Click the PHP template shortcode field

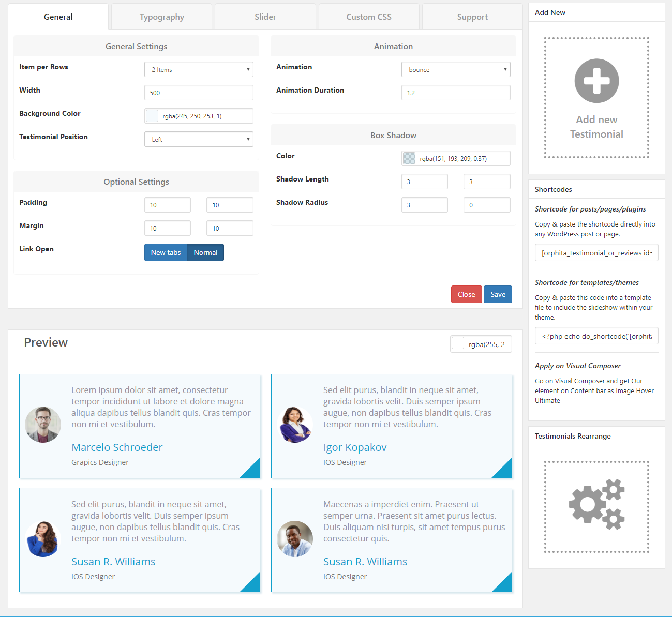(x=596, y=336)
